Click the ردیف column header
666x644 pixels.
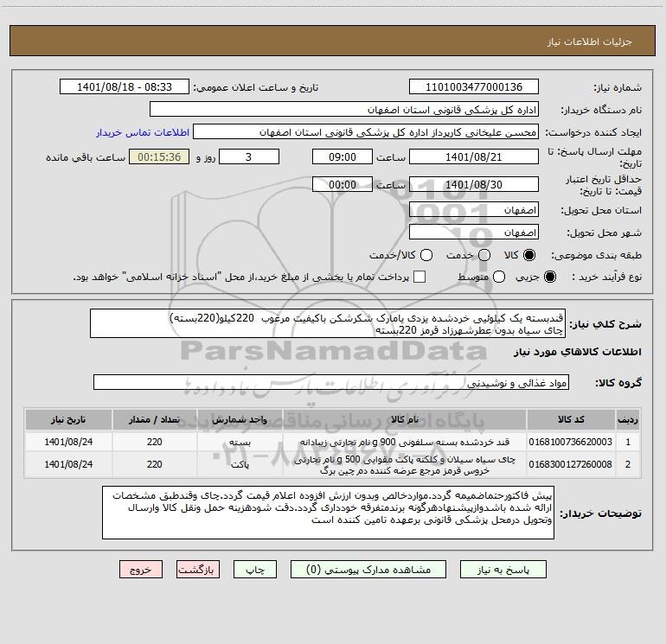pos(628,419)
